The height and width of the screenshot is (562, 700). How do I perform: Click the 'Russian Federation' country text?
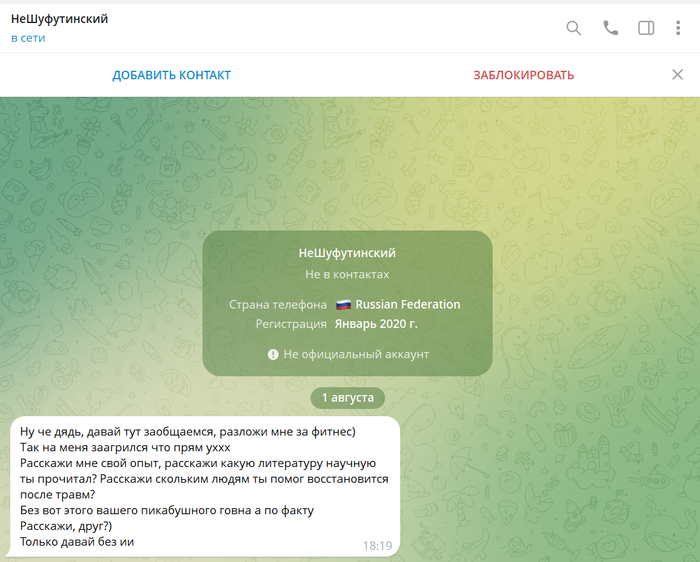[408, 305]
